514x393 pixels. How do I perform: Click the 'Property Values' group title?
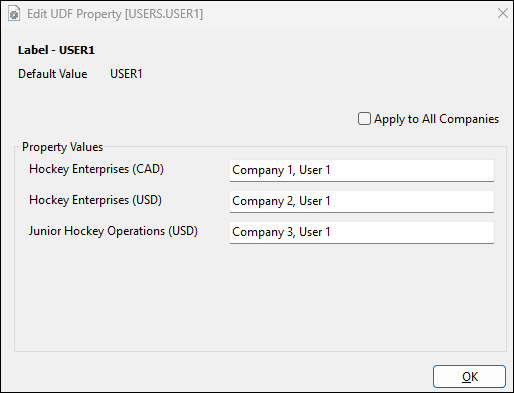pyautogui.click(x=62, y=147)
